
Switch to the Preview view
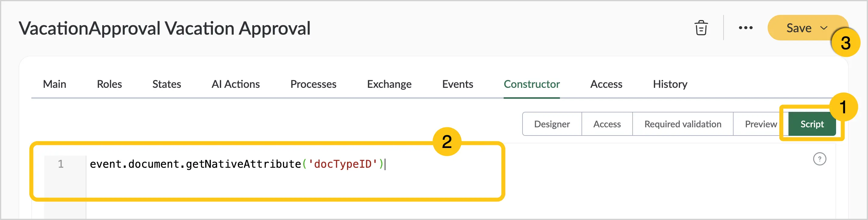click(x=761, y=124)
